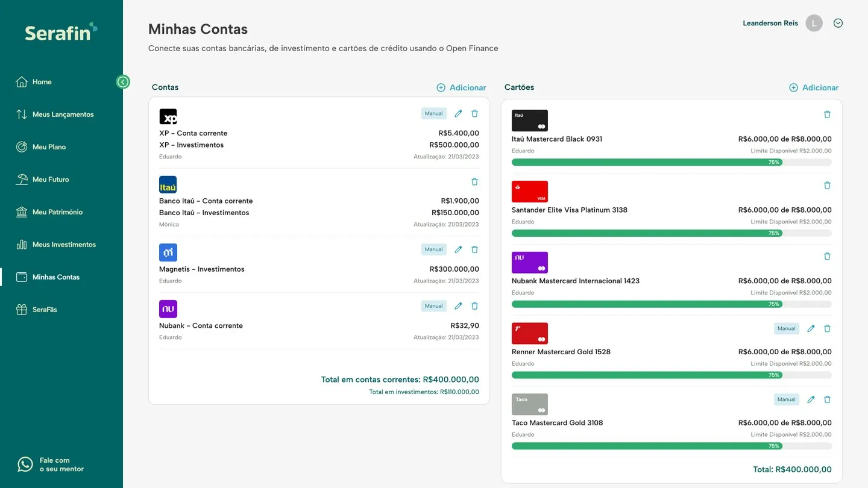Delete the Renner Mastercard Gold 1528 card
Screen dimensions: 868x488
coord(827,328)
